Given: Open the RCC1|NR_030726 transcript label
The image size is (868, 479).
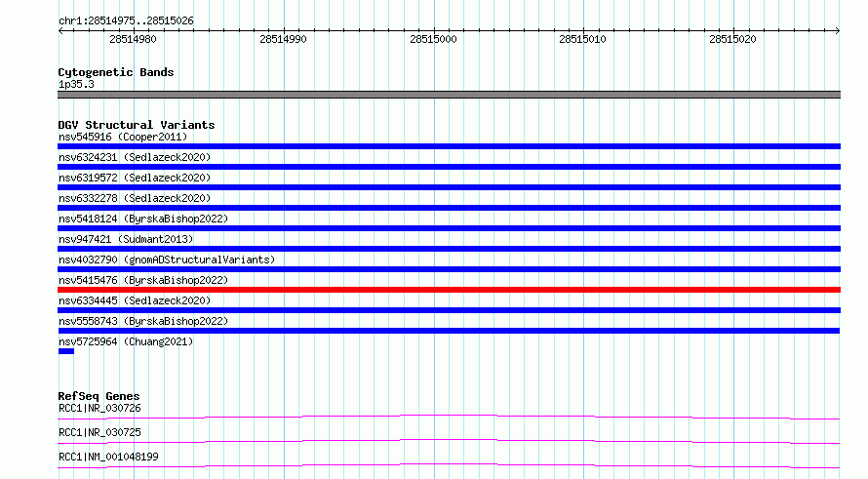Looking at the screenshot, I should pos(99,408).
